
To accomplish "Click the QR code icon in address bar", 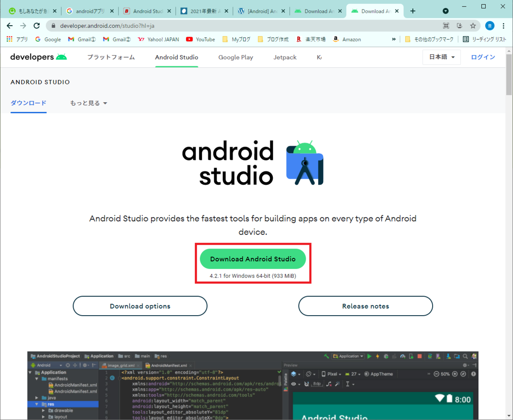I will point(446,26).
